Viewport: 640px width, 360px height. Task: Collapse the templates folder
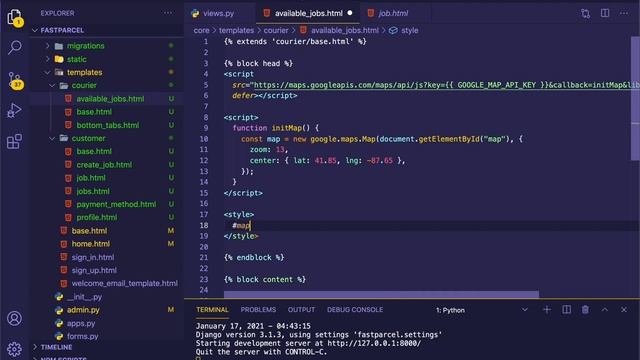pos(48,72)
